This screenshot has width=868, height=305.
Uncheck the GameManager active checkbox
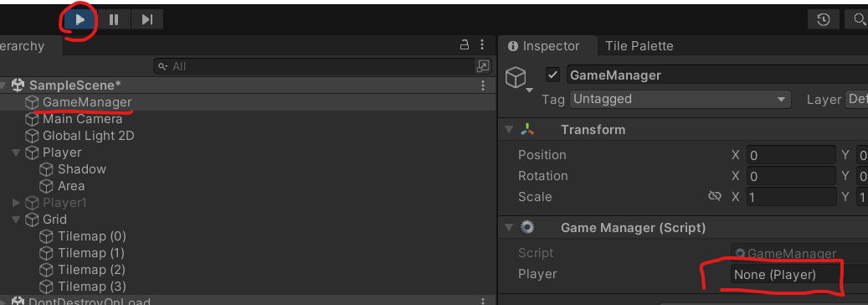click(x=552, y=75)
